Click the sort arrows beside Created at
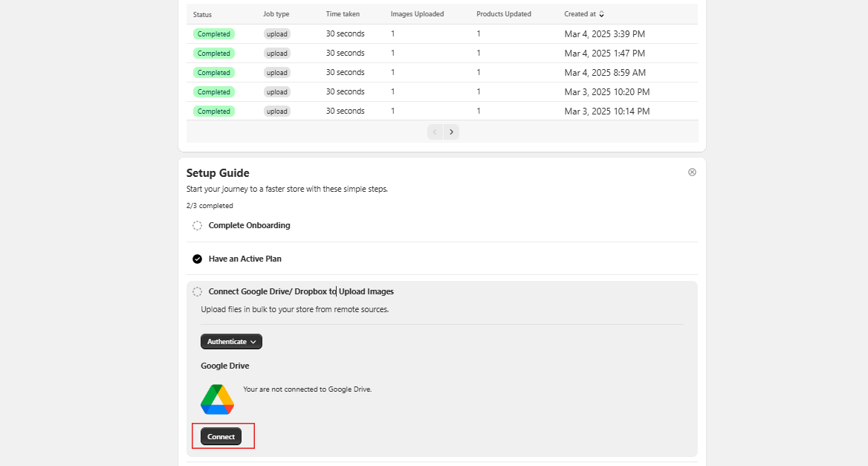868x466 pixels. click(602, 14)
